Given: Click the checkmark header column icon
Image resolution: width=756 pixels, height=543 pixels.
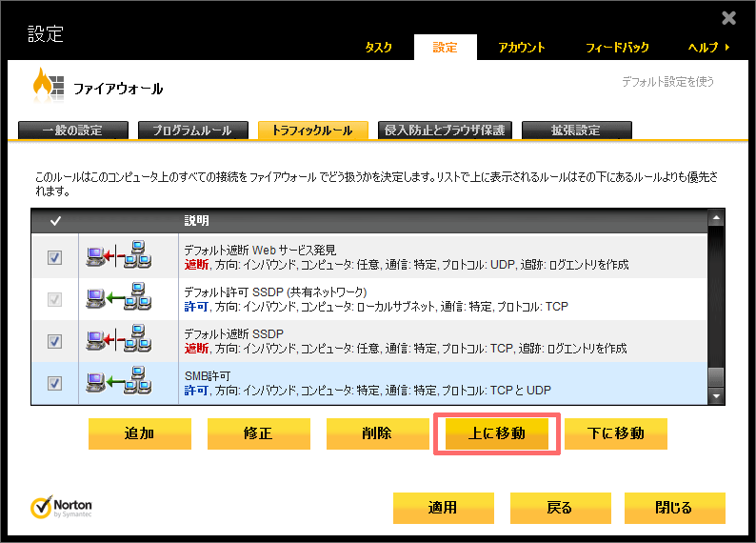Looking at the screenshot, I should (54, 221).
